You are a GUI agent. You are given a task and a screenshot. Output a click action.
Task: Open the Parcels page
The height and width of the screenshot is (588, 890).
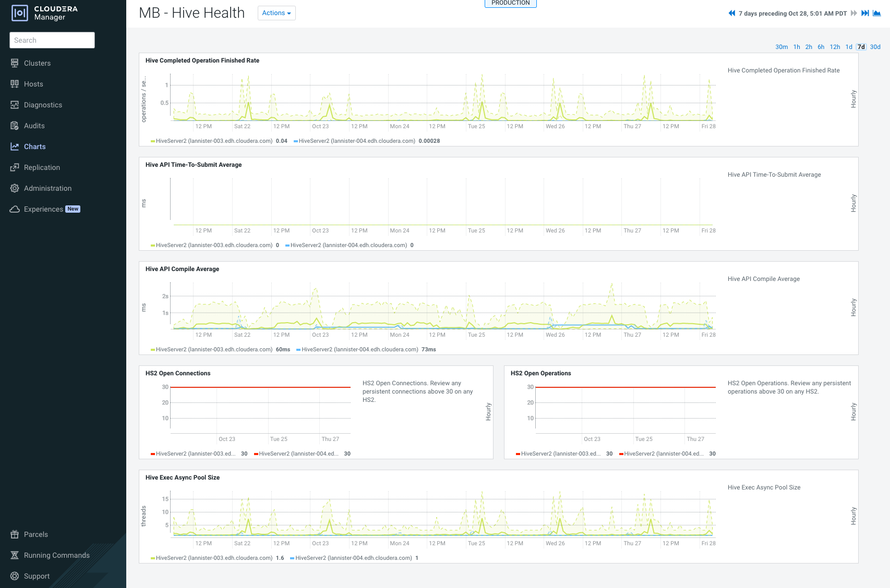click(x=36, y=534)
